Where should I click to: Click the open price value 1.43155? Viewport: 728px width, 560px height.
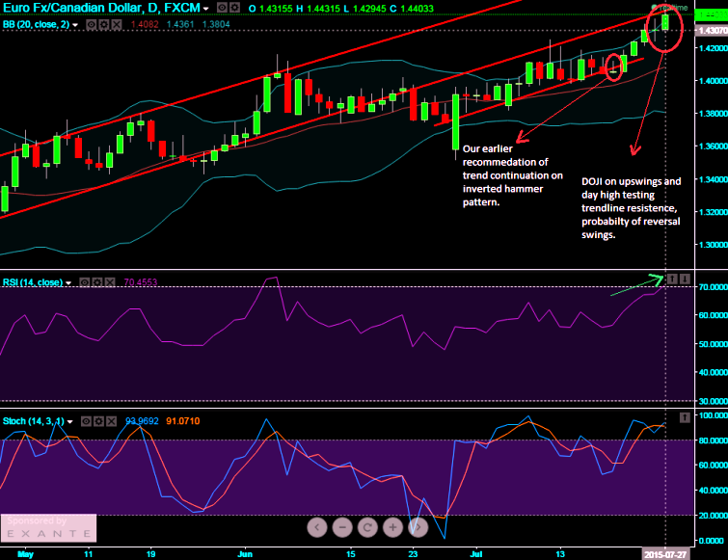(276, 9)
